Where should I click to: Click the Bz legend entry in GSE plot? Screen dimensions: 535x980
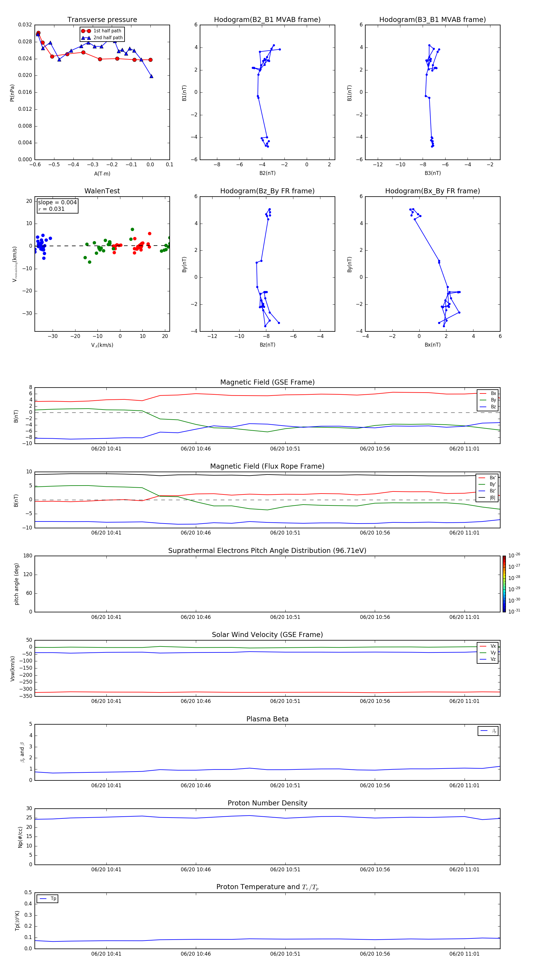[488, 407]
